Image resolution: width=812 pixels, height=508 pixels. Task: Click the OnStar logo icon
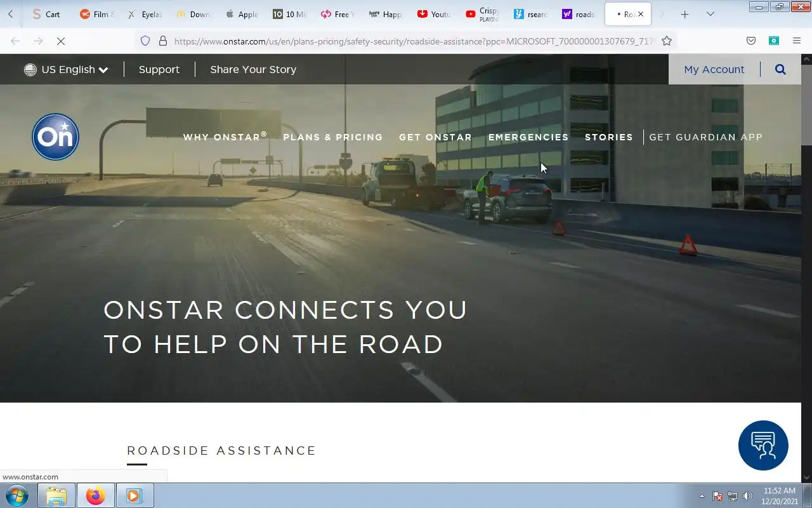[56, 137]
